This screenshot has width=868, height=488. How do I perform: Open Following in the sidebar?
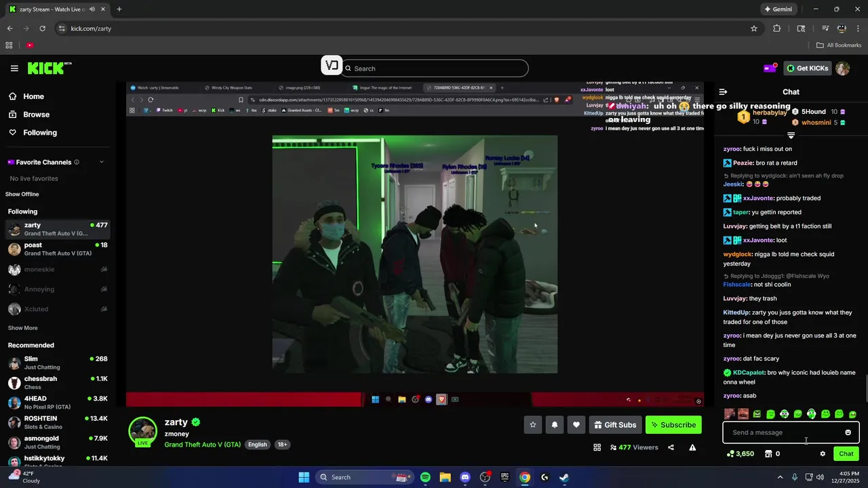pyautogui.click(x=40, y=133)
